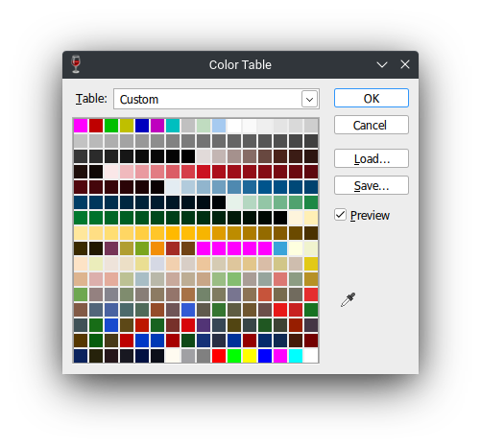Select the bright green swatch in bottom row
481x448 pixels.
click(234, 356)
